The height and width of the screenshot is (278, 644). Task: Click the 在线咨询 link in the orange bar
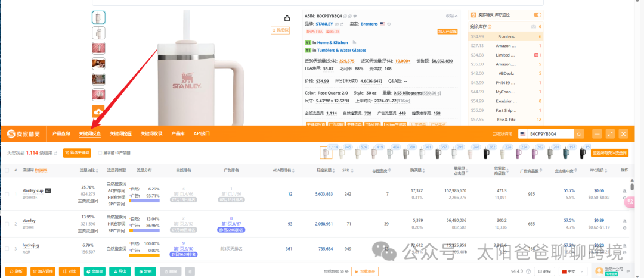point(502,134)
